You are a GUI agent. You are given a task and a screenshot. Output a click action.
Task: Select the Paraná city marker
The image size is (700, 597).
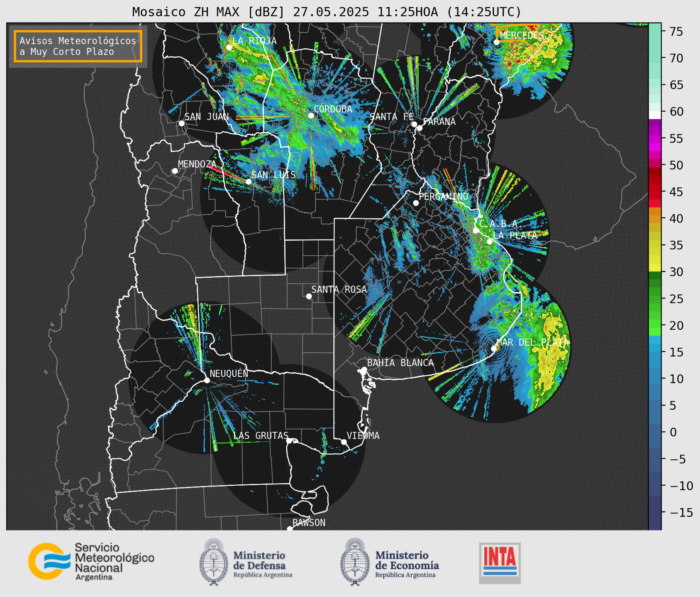tap(420, 128)
